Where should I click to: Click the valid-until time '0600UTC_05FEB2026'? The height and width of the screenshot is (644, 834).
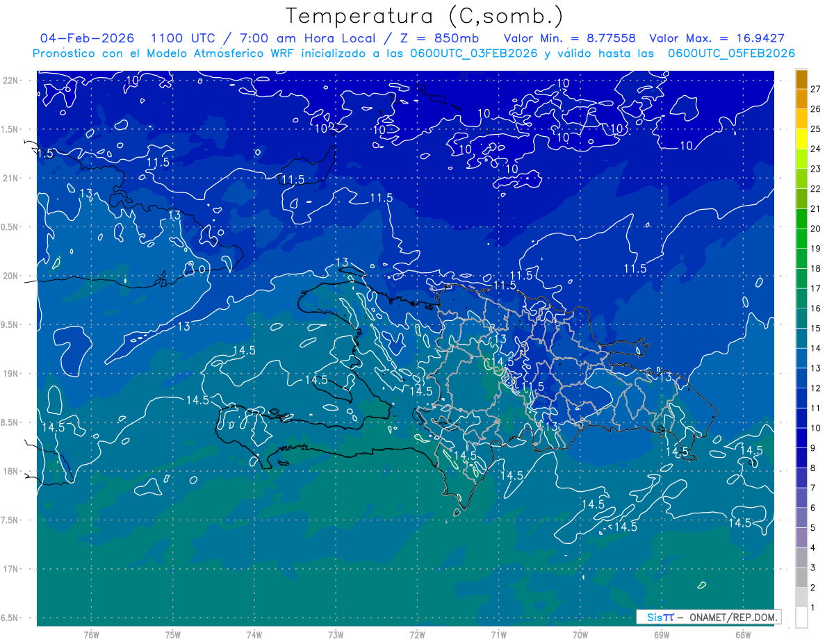731,53
